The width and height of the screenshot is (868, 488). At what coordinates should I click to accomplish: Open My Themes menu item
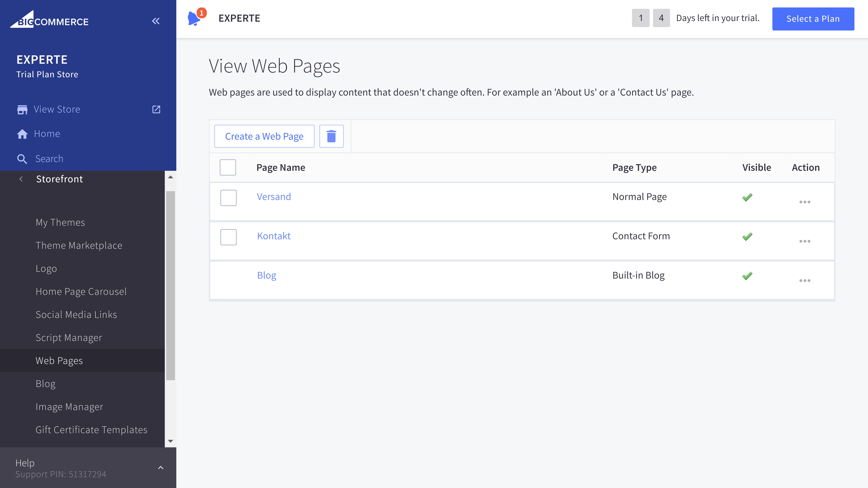click(60, 223)
